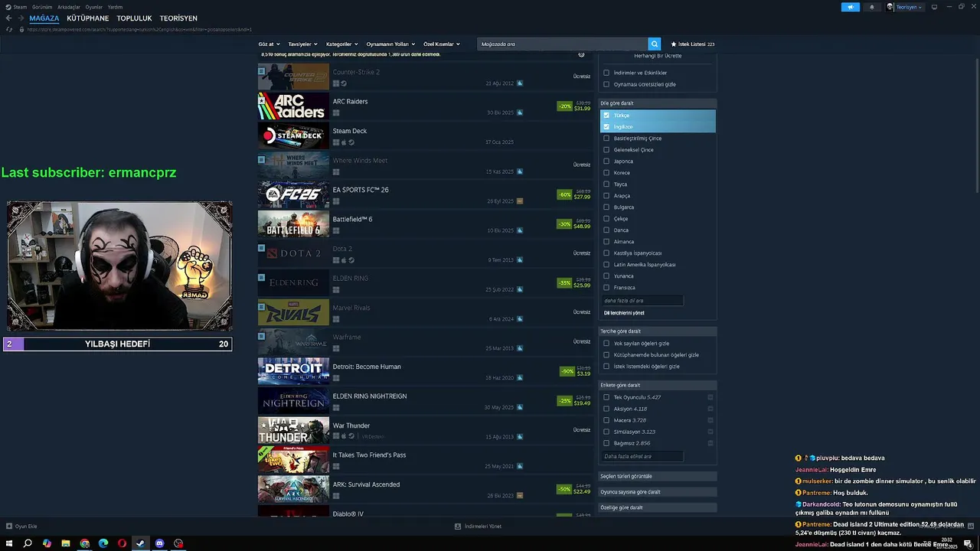This screenshot has width=980, height=551.
Task: Open File Explorer from the taskbar
Action: click(66, 543)
